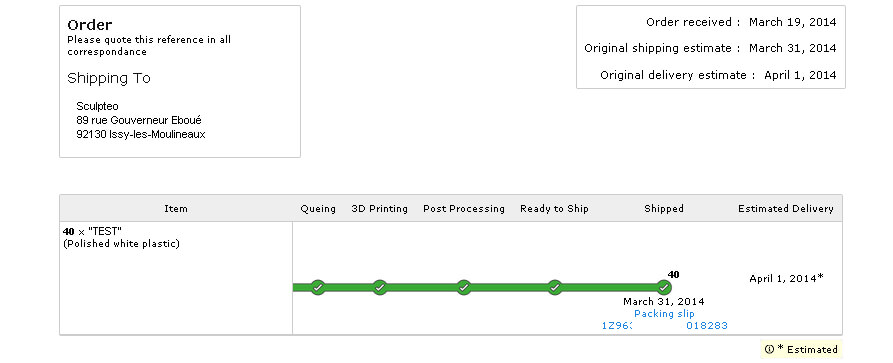
Task: Click the Sculpteo shipping address
Action: point(141,121)
